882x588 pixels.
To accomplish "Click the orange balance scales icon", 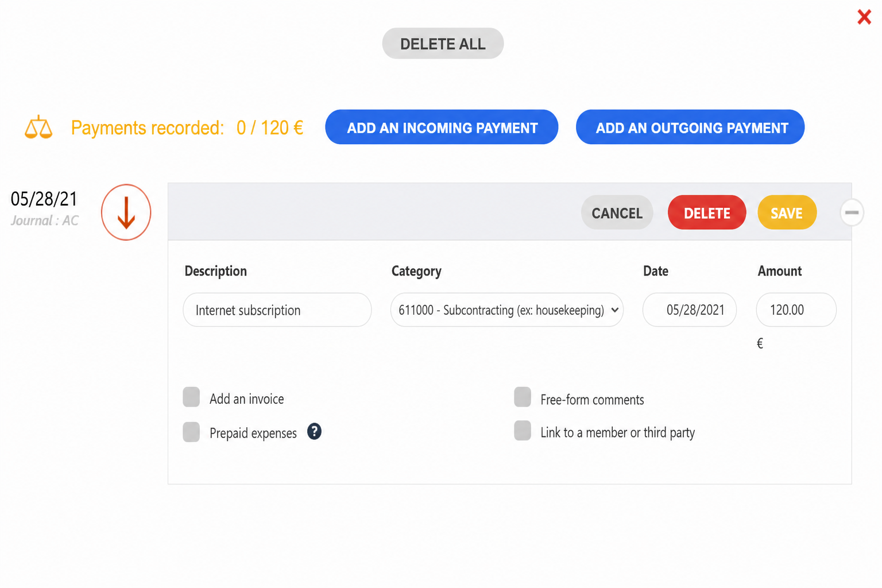I will tap(38, 127).
